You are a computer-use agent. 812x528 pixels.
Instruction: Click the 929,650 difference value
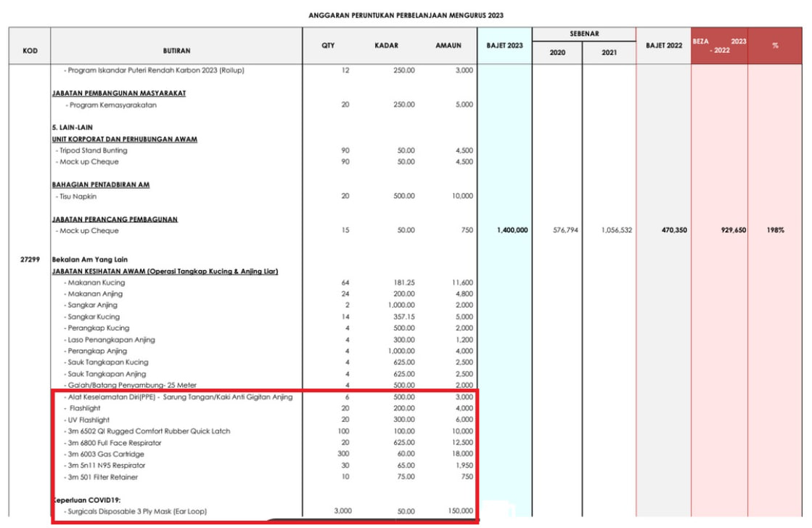[734, 230]
